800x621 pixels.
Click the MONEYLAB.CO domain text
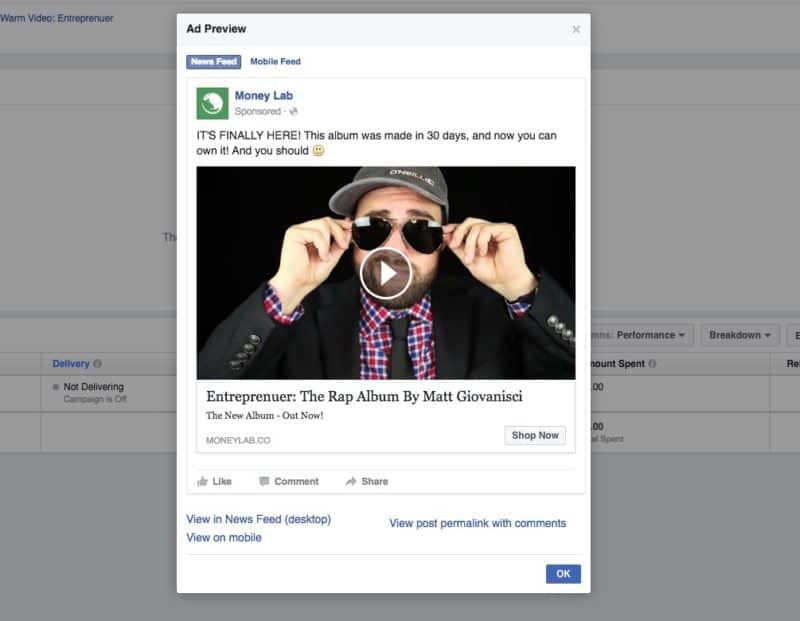coord(238,440)
